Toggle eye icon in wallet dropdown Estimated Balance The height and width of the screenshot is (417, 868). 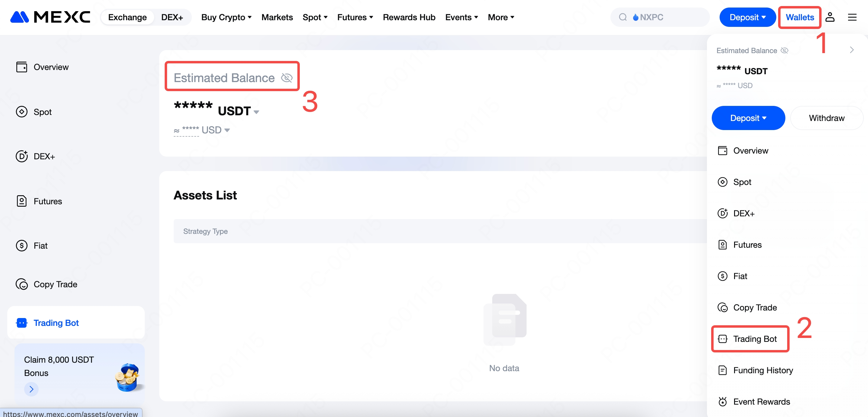click(x=784, y=51)
